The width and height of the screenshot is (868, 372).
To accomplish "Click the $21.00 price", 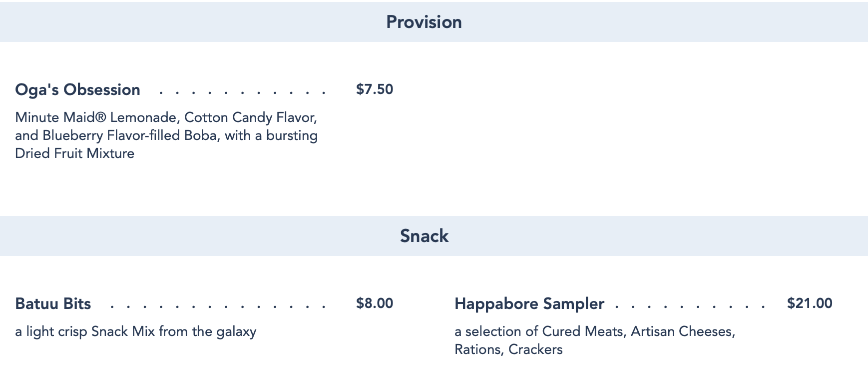I will coord(809,303).
